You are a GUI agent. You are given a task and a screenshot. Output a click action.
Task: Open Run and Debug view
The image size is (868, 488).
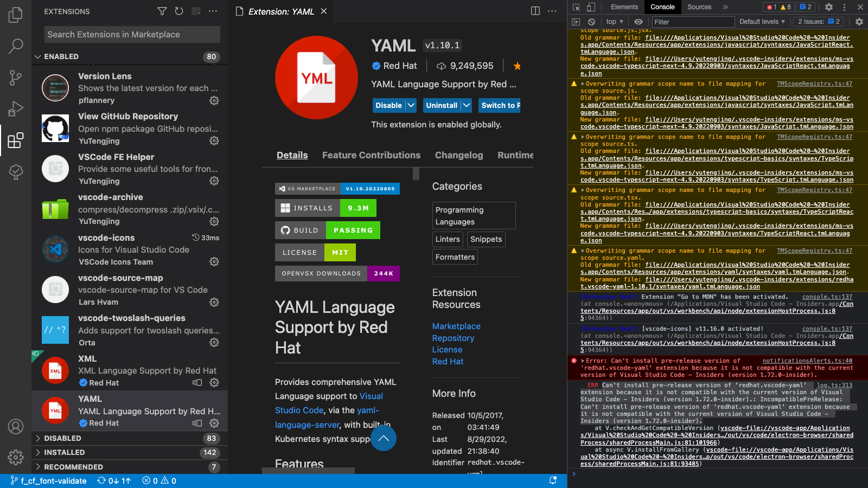(16, 109)
